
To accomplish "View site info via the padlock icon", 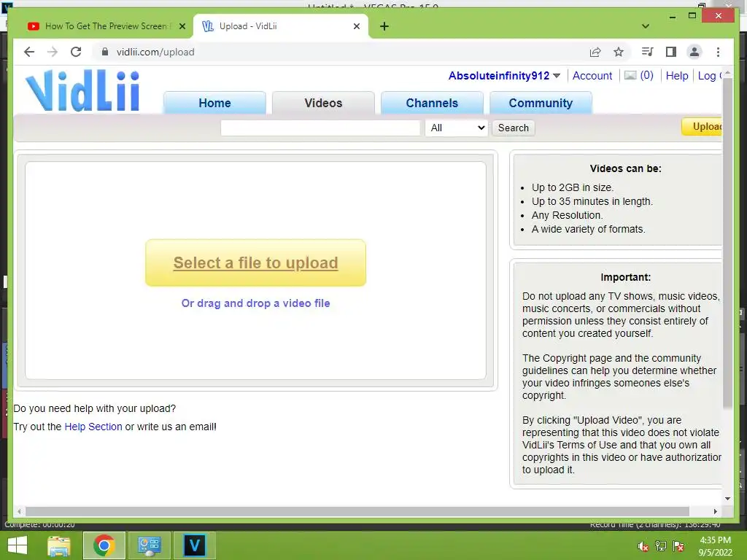I will pos(105,52).
